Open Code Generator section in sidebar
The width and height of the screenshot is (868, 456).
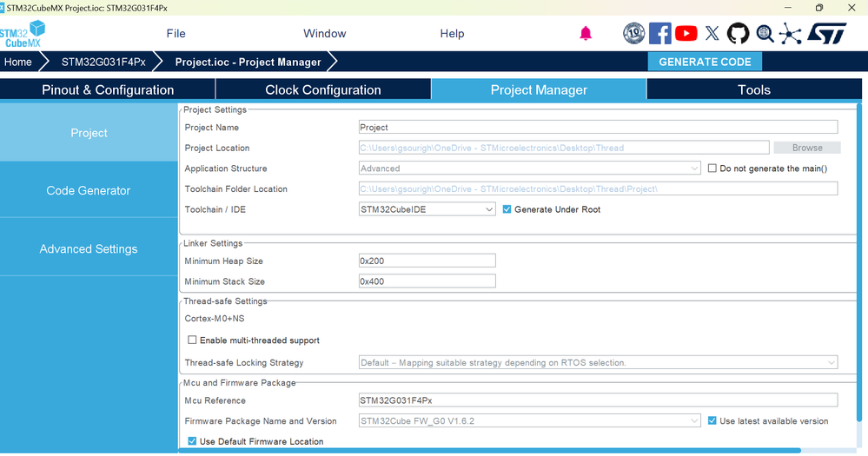pyautogui.click(x=89, y=190)
